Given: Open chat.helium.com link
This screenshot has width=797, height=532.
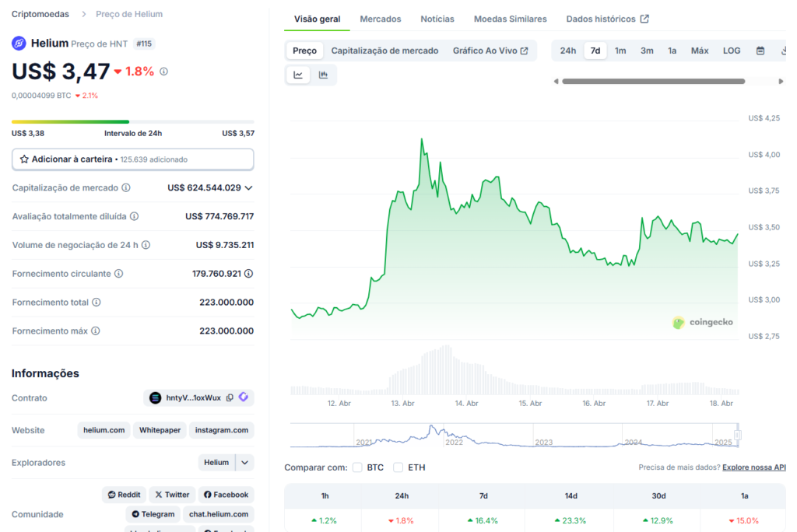Looking at the screenshot, I should 219,514.
